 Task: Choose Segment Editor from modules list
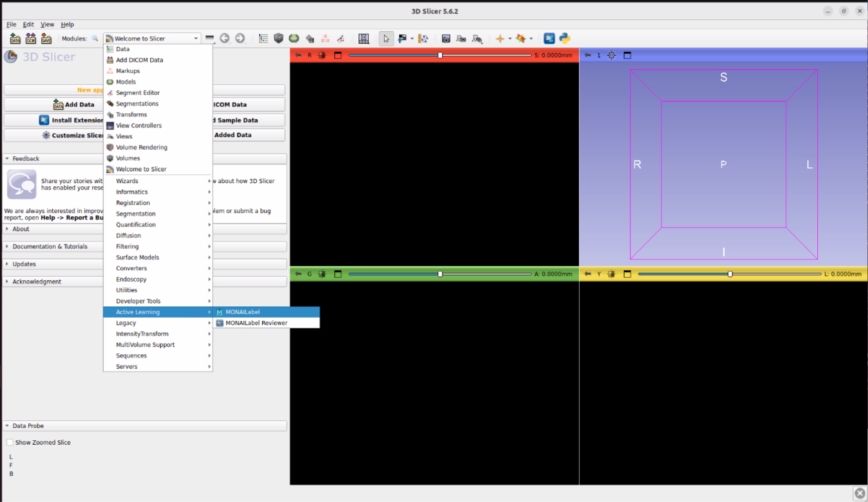(x=137, y=93)
